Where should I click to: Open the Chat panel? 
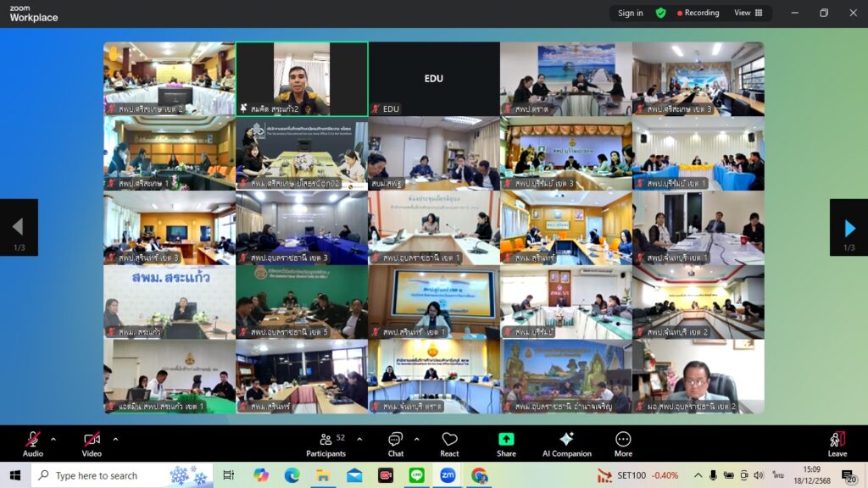pos(396,444)
